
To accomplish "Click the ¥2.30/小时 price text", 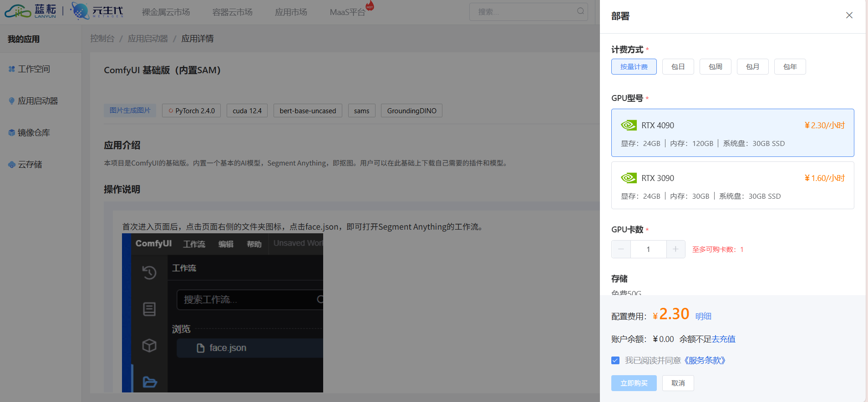I will 824,126.
